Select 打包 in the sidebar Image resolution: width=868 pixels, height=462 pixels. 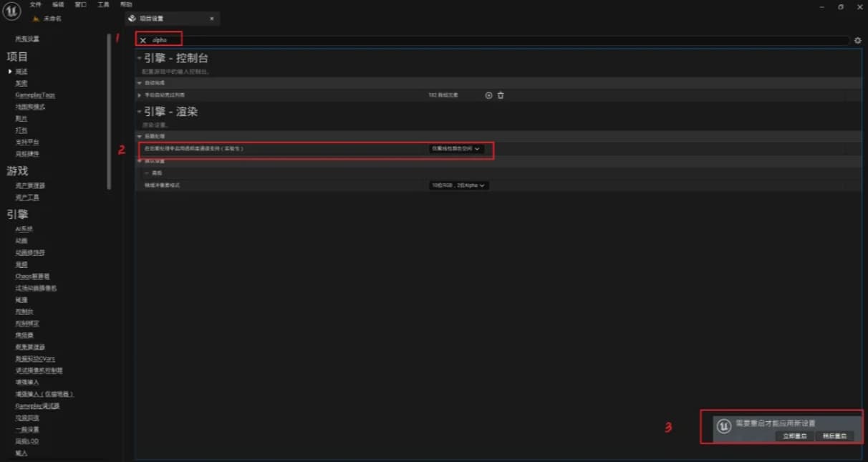(21, 130)
